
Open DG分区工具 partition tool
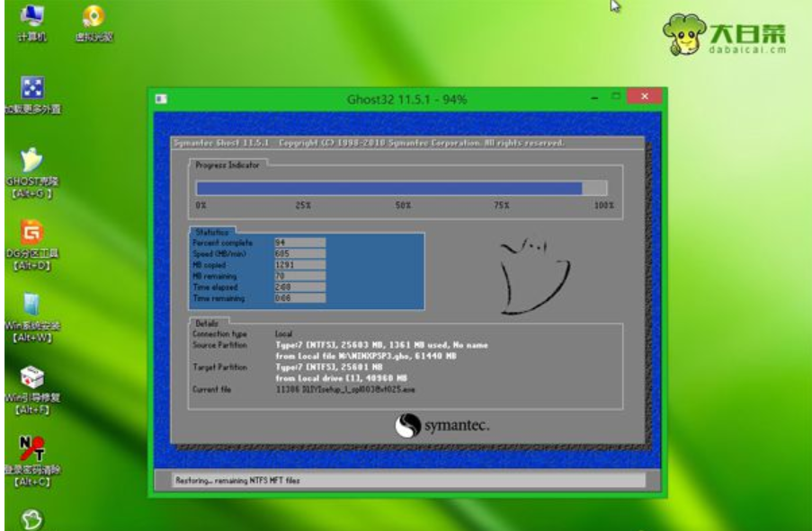coord(32,232)
